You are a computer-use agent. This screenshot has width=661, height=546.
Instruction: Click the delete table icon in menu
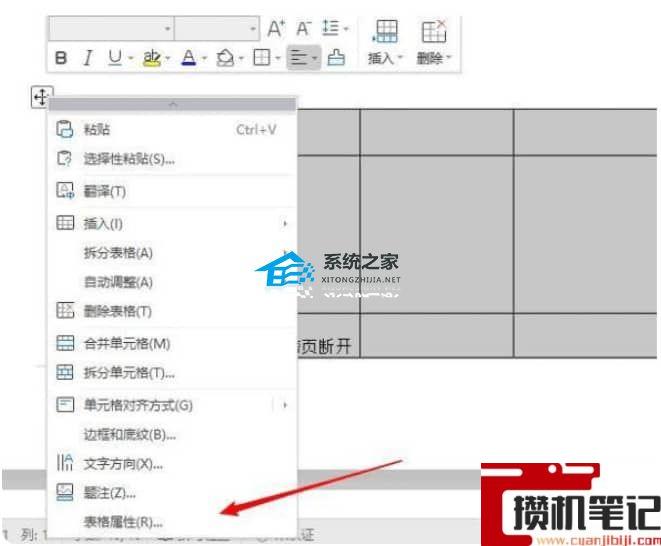[x=65, y=310]
